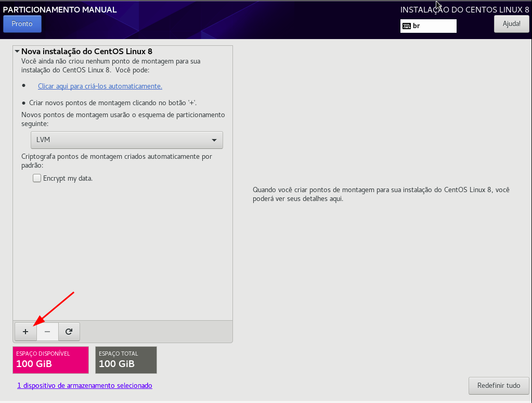This screenshot has width=532, height=403.
Task: Open the 1 dispositivo de armazenamento selecionado link
Action: 85,385
